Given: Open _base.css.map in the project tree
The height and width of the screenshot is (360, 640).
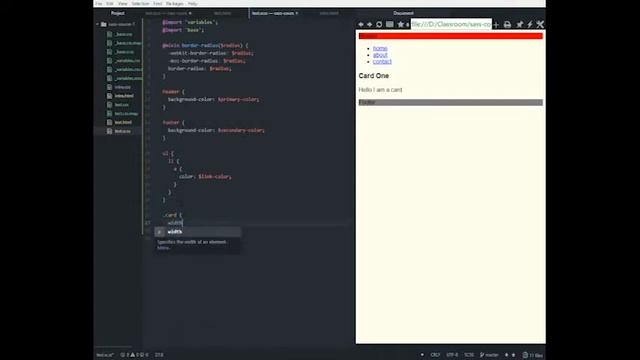Looking at the screenshot, I should pyautogui.click(x=128, y=43).
